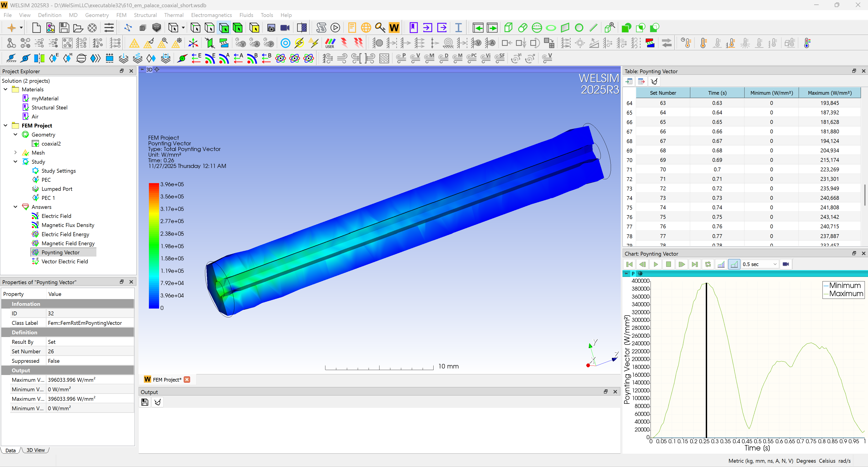The height and width of the screenshot is (467, 868).
Task: Collapse the Geometry tree node
Action: tap(15, 134)
